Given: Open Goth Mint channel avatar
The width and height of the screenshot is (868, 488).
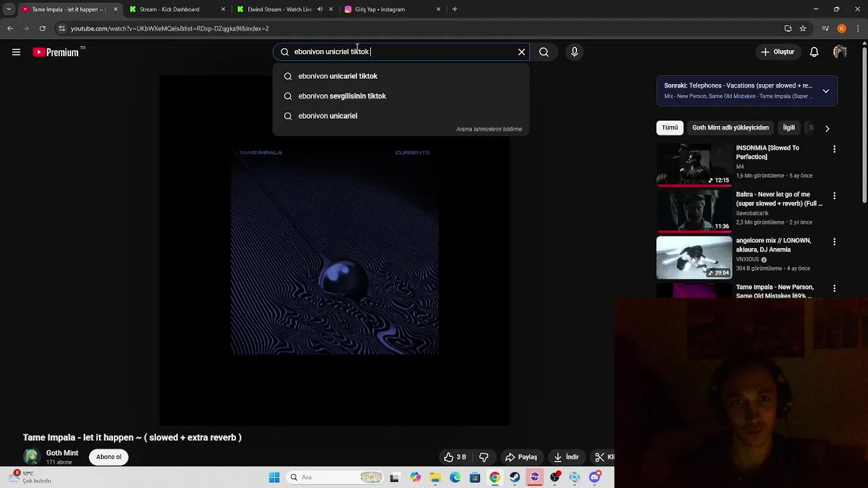Looking at the screenshot, I should pos(31,457).
